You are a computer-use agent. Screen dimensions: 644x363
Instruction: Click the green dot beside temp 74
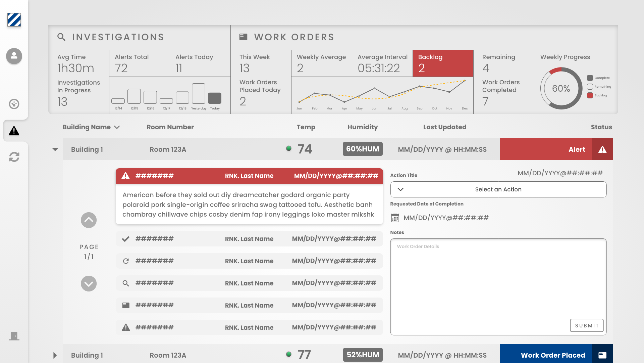point(288,148)
